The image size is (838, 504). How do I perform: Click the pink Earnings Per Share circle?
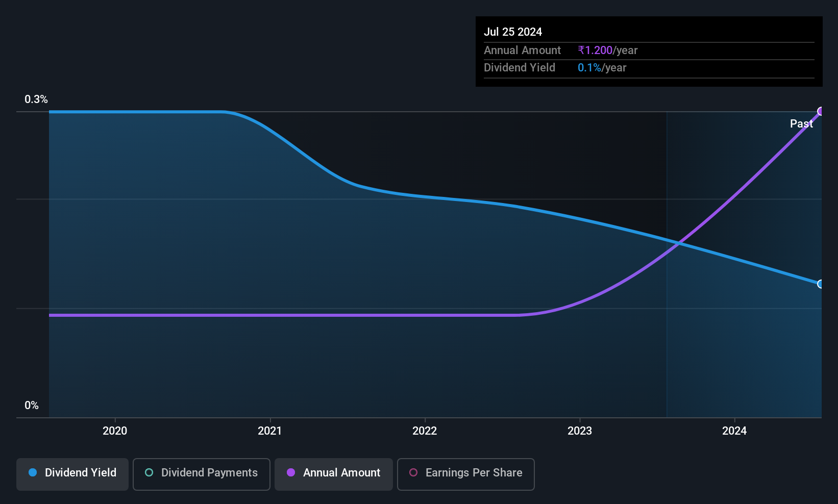(413, 472)
